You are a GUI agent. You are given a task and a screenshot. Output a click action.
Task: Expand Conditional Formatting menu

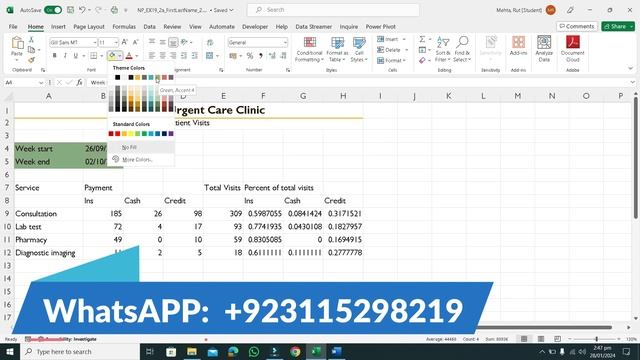click(x=309, y=49)
